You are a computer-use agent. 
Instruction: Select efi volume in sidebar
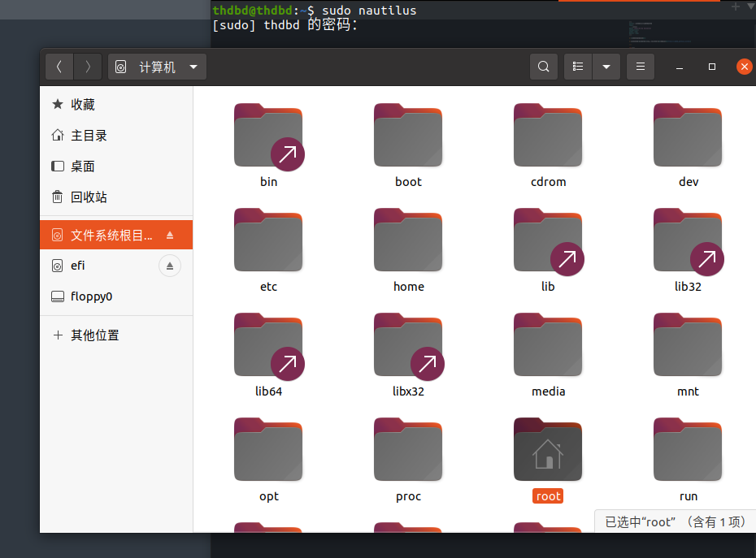tap(116, 266)
